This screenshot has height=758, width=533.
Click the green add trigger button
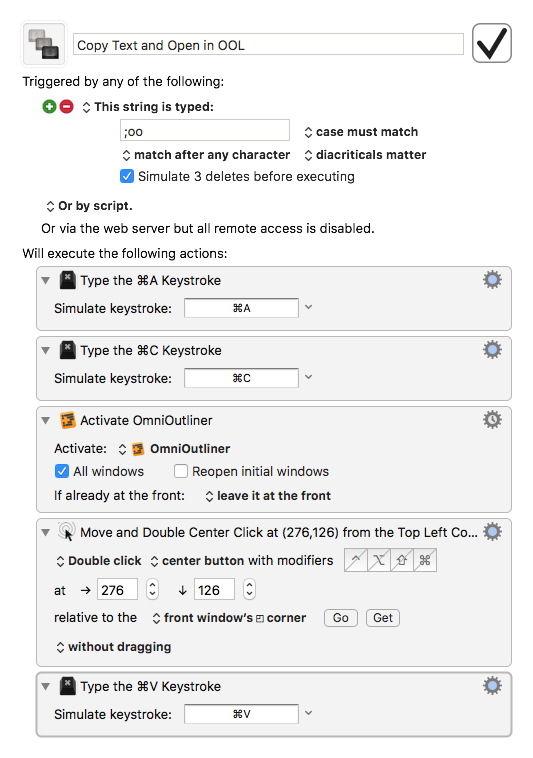[x=49, y=106]
